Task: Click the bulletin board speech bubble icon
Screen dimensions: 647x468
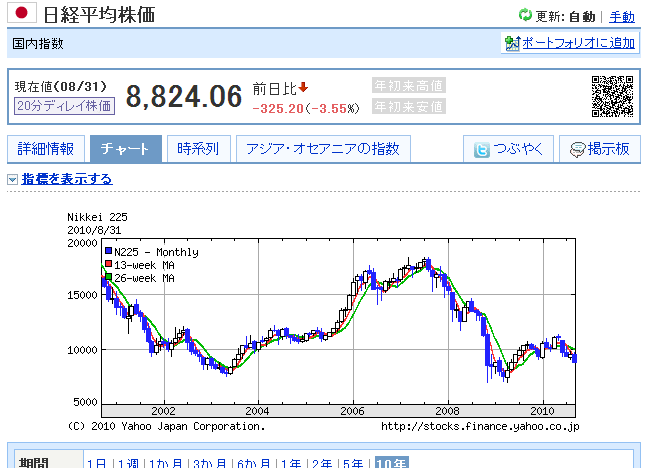Action: coord(576,150)
